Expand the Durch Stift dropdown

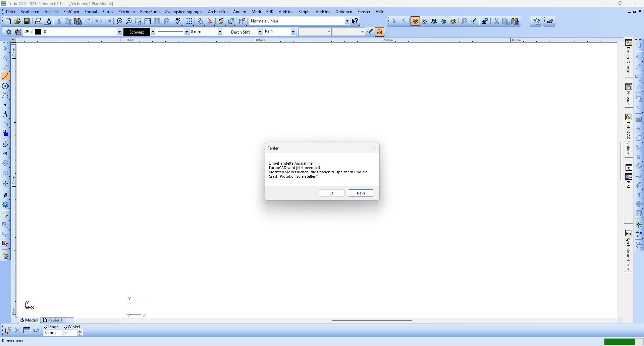click(260, 32)
